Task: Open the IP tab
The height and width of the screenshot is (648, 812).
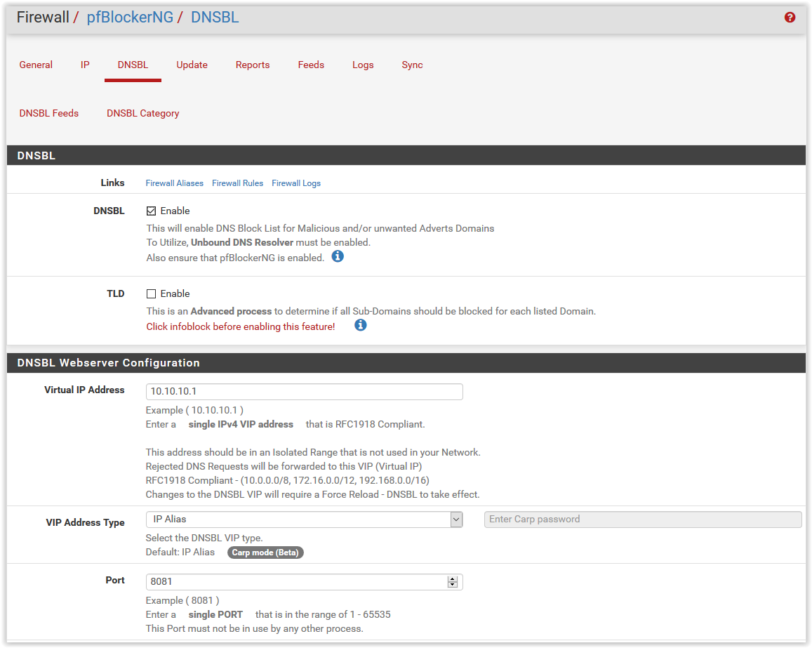Action: [85, 65]
